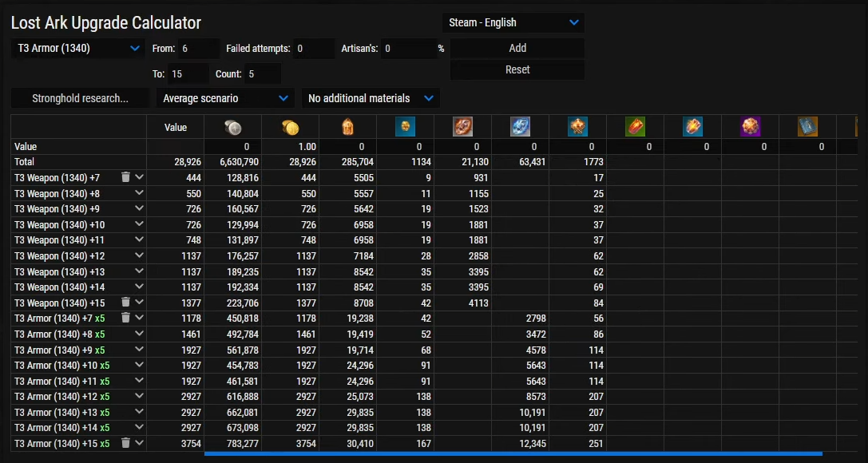Select the T3 Weapon (1340) +9 row label
868x463 pixels.
click(x=57, y=209)
